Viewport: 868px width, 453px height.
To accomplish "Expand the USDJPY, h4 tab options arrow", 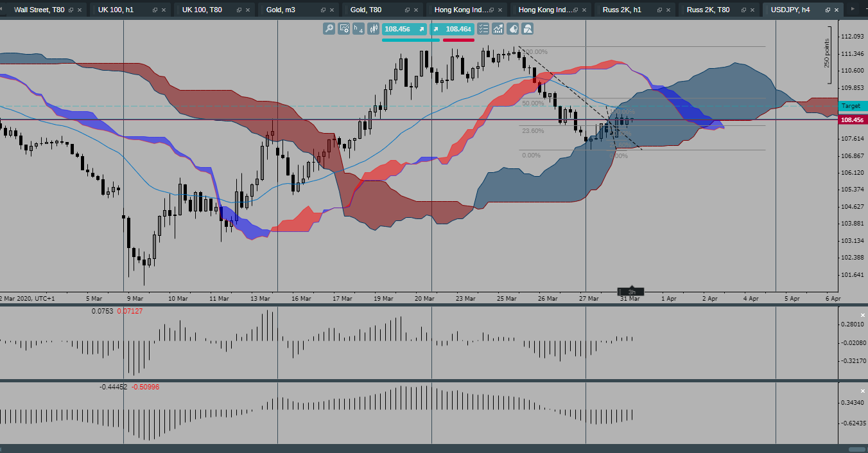I will pyautogui.click(x=827, y=10).
